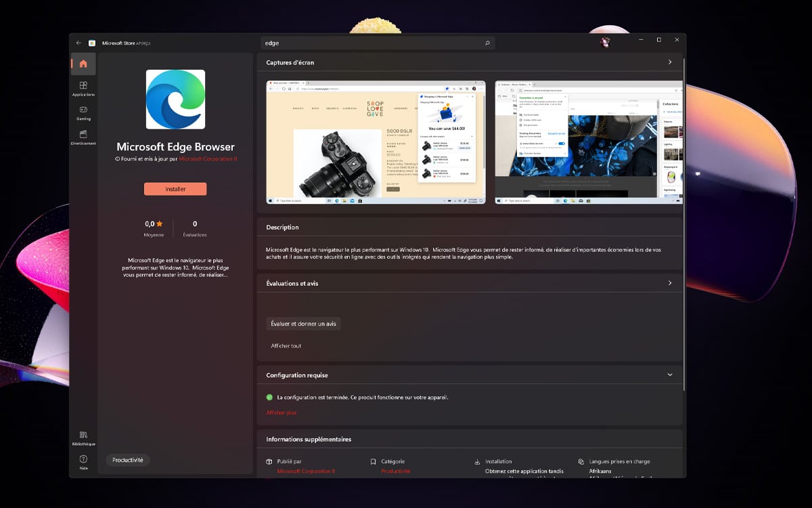Go back using the back arrow
The height and width of the screenshot is (508, 812).
[x=78, y=42]
